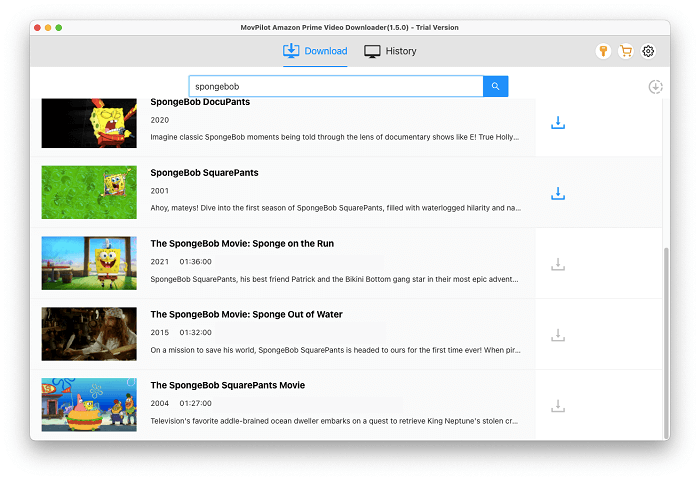Screen dimensions: 700x480
Task: Select the SpongeBob SquarePants series thumbnail
Action: (89, 192)
